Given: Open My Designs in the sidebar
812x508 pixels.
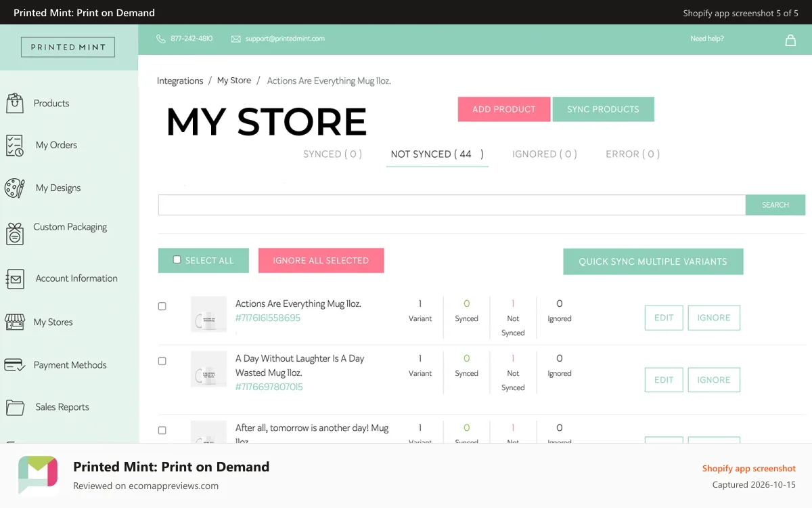Looking at the screenshot, I should (58, 188).
